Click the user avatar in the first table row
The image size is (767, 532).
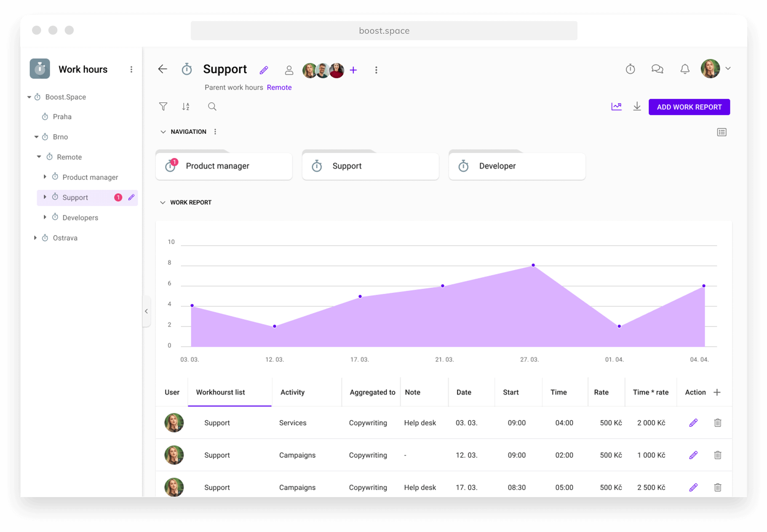click(x=174, y=423)
